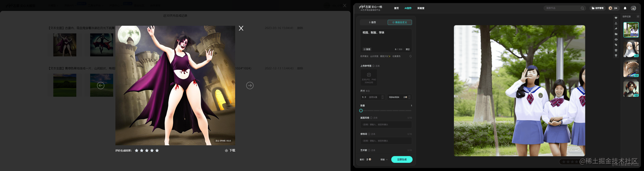Click the 联想 suggestion button
The image size is (644, 171).
[367, 49]
